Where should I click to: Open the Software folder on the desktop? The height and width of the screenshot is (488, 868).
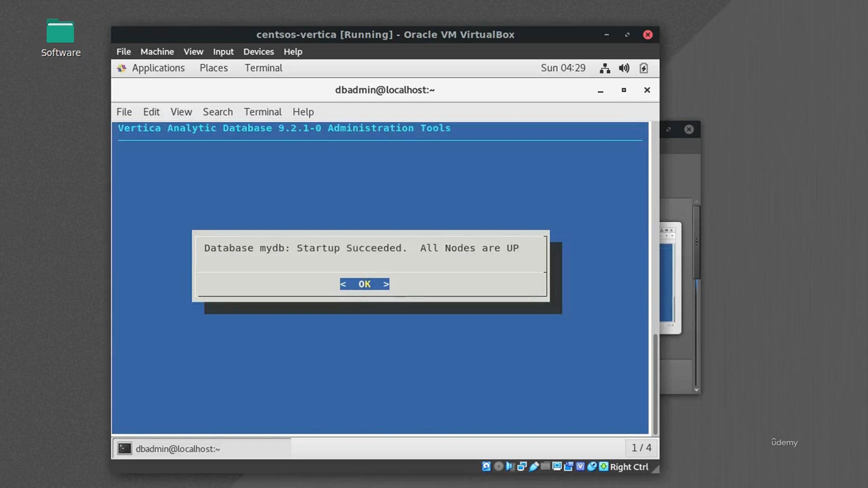point(60,38)
